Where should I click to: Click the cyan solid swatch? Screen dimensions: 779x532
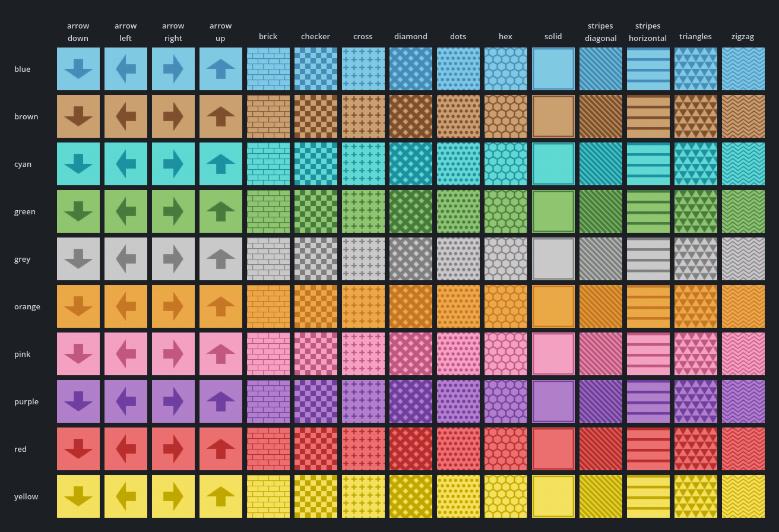click(x=553, y=164)
